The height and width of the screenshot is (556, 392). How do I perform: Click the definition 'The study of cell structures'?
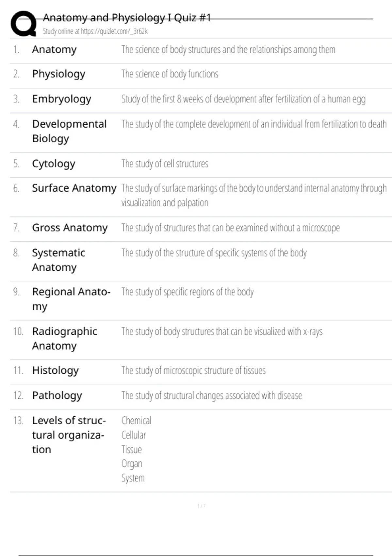coord(165,164)
